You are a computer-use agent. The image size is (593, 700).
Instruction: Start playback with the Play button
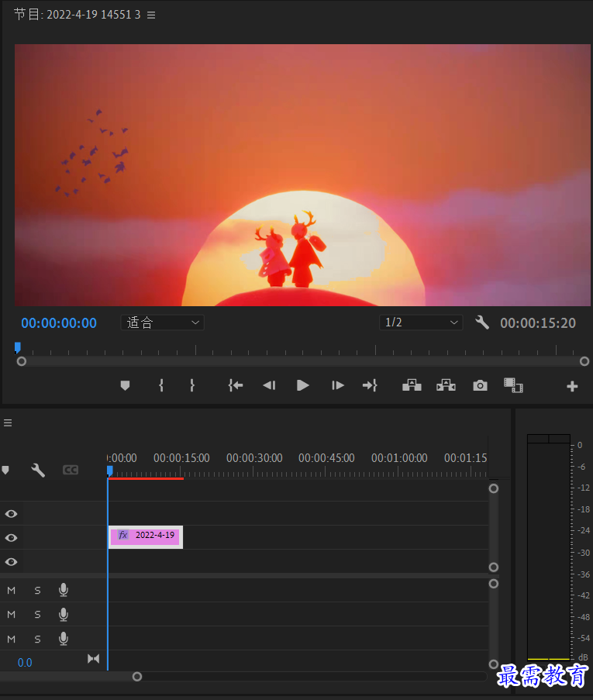[303, 385]
